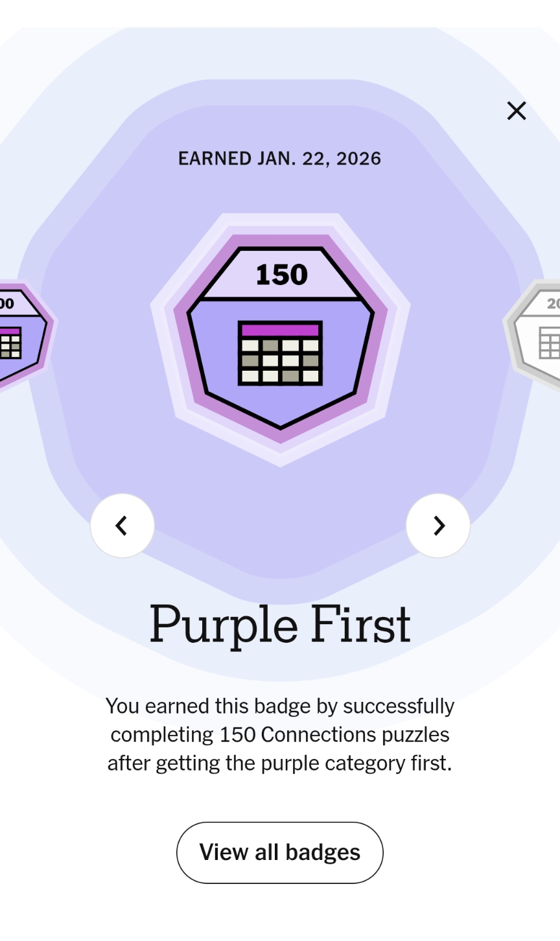Viewport: 560px width, 941px height.
Task: Close the badge popup with the X
Action: tap(517, 111)
